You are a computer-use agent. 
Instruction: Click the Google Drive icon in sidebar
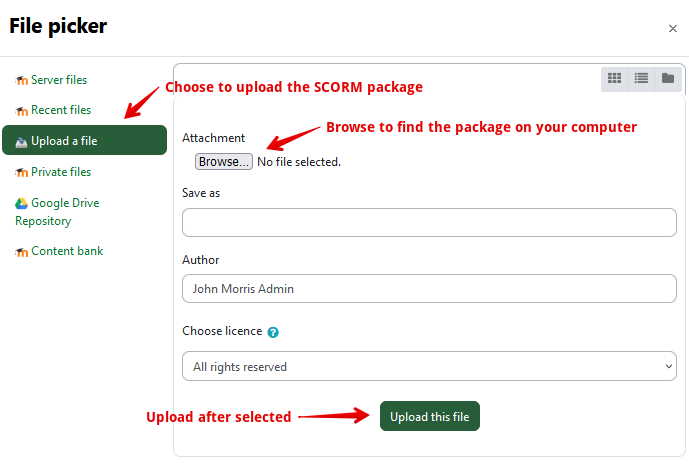click(x=21, y=203)
